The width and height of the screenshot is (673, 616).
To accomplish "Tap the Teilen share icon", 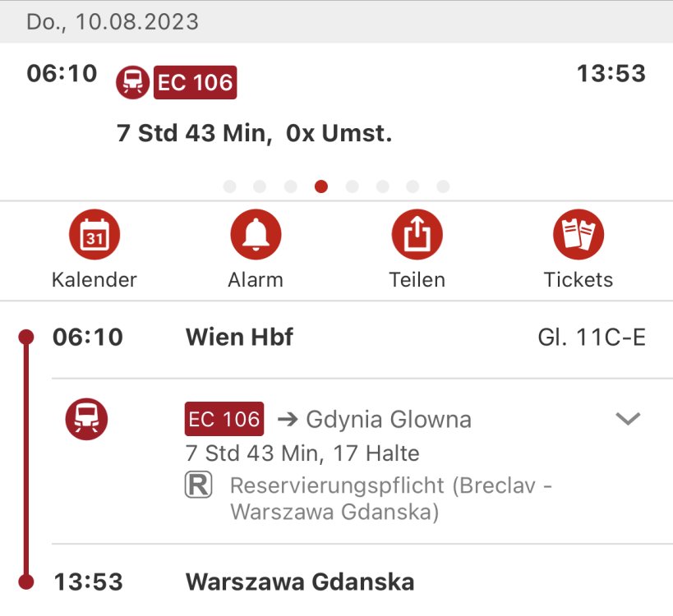I will 417,235.
